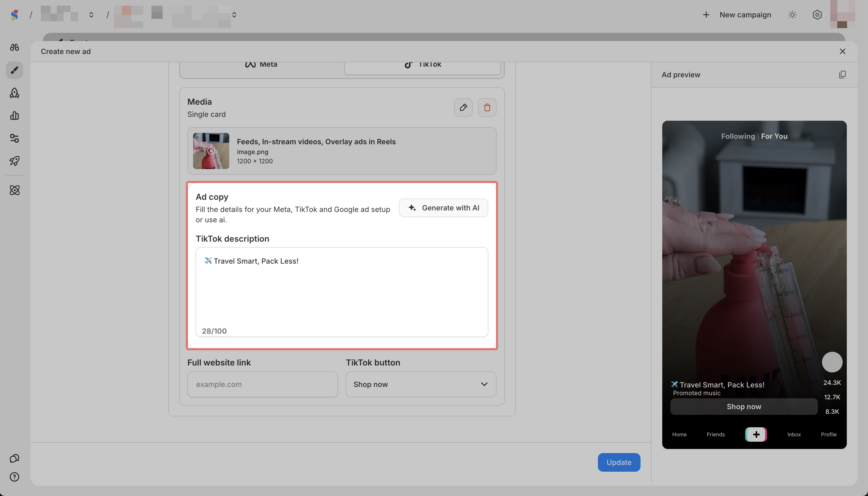Viewport: 868px width, 496px height.
Task: Click the pencil edit media icon
Action: point(463,108)
